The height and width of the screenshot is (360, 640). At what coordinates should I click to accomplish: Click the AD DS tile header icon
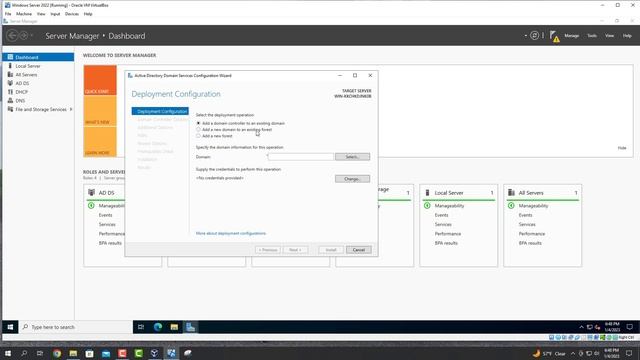tap(91, 192)
